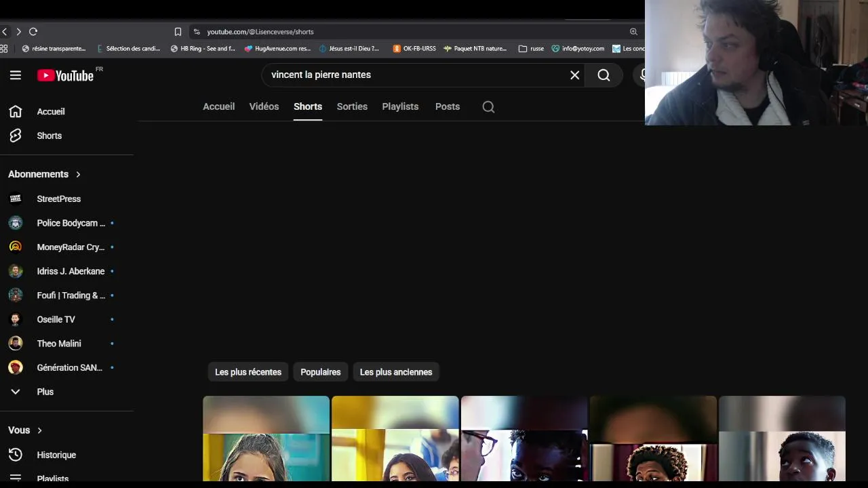Open Sélection des candi... bookmark
This screenshot has width=868, height=488.
click(129, 49)
